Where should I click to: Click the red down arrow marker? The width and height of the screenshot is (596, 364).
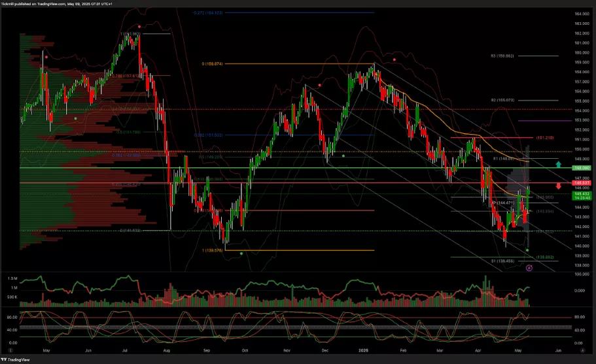(x=557, y=186)
